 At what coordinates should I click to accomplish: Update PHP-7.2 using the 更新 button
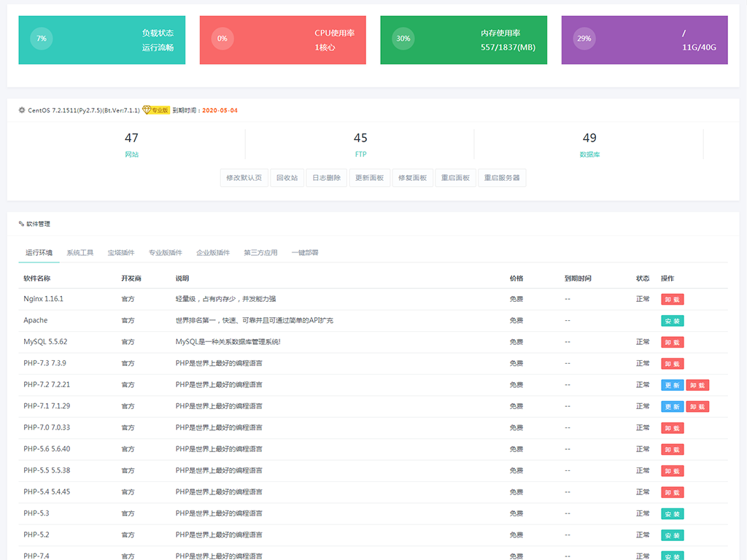point(672,385)
